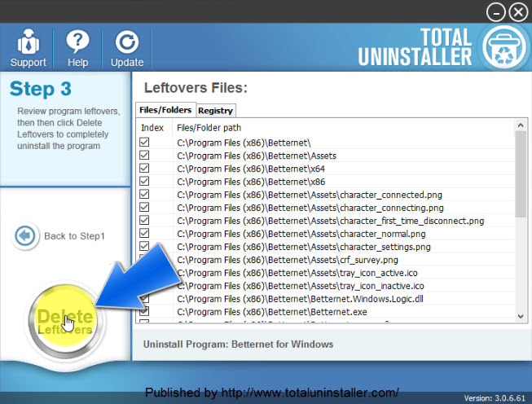Click the Back to Step1 arrow icon

24,235
